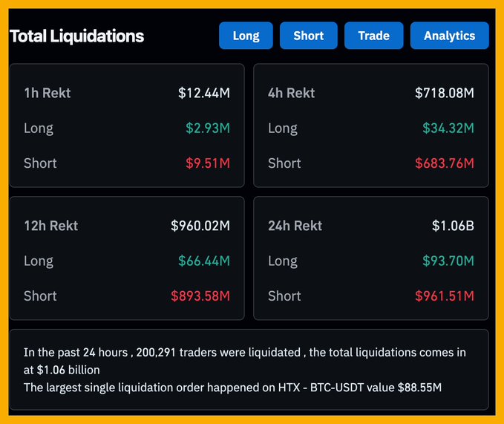The width and height of the screenshot is (504, 424).
Task: Select the 1h Rekt total $12.44M
Action: [203, 93]
